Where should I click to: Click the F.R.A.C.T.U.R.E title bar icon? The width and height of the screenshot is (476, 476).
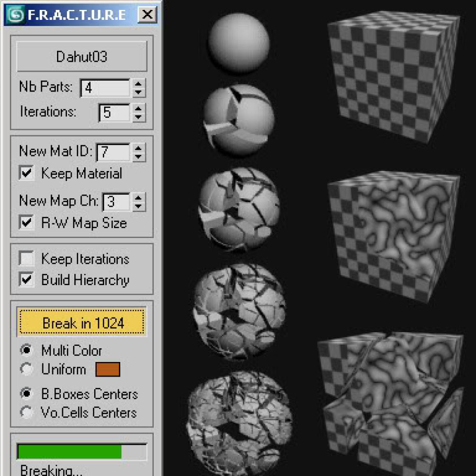(x=16, y=14)
